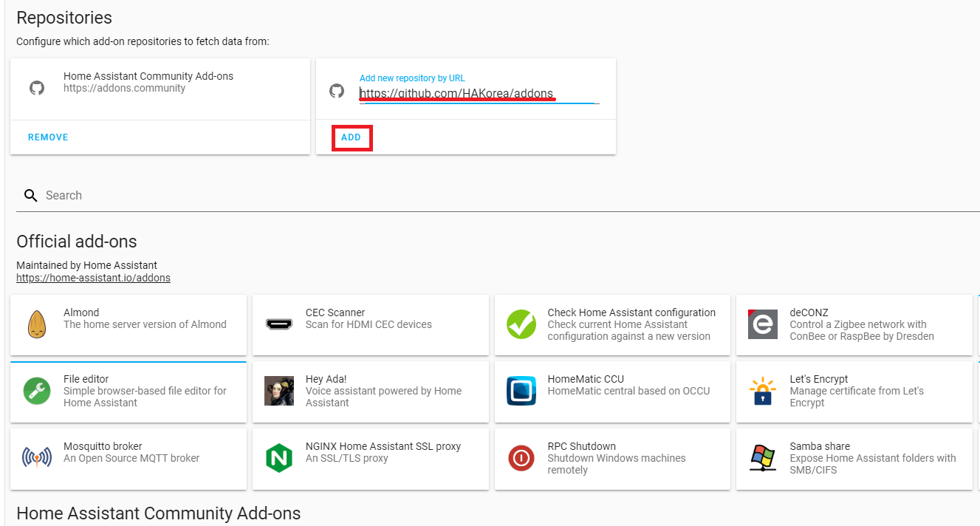The height and width of the screenshot is (526, 980).
Task: Click the NGINX green hexagon icon
Action: (279, 458)
